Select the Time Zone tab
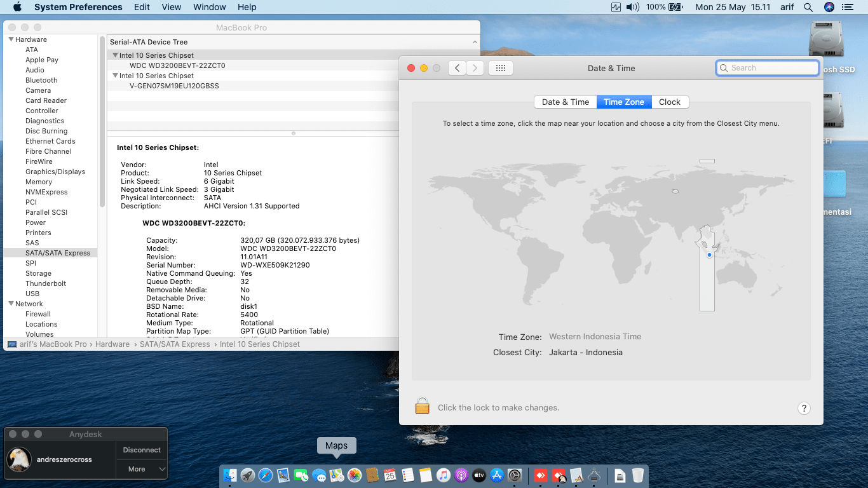 624,102
